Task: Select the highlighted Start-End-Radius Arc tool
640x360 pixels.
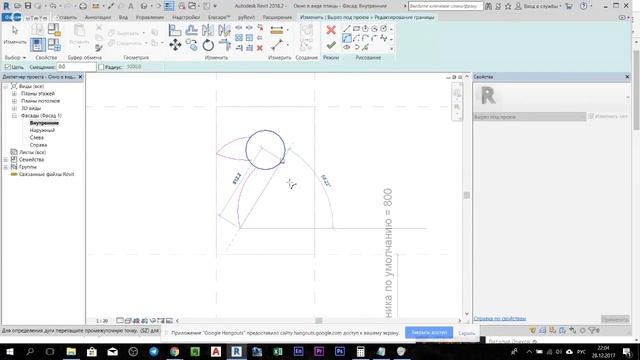Action: click(x=347, y=38)
